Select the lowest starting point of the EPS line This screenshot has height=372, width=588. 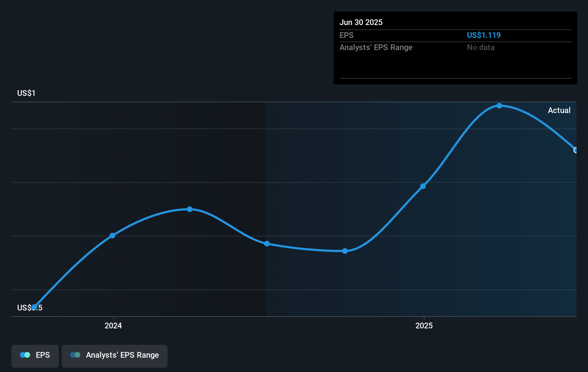34,307
